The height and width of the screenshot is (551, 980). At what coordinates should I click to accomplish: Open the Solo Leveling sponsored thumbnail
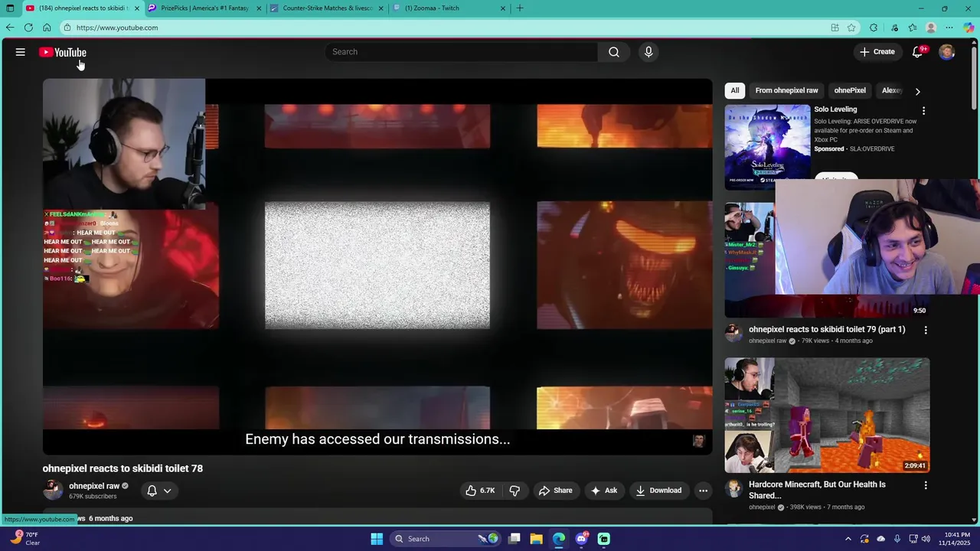click(767, 147)
